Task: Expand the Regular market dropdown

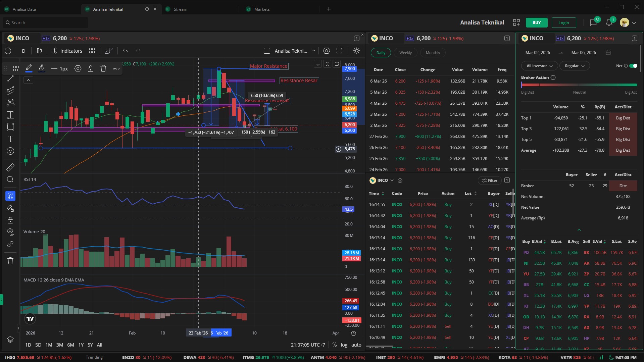Action: coord(575,66)
